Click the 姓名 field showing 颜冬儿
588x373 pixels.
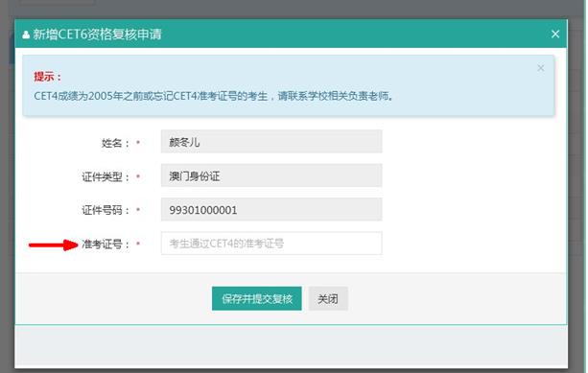[x=271, y=142]
